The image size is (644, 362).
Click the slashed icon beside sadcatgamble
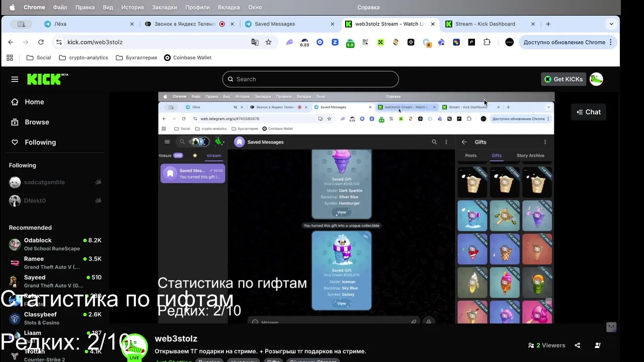[98, 182]
